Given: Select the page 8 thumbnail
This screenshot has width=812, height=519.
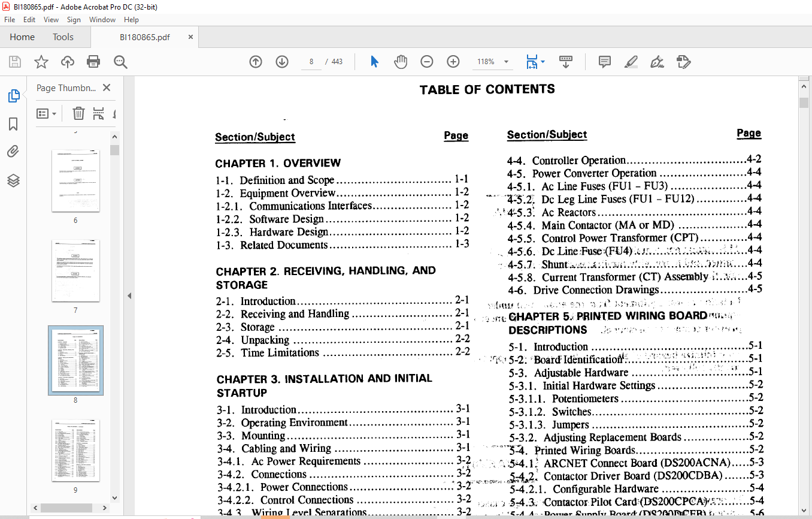Looking at the screenshot, I should (x=75, y=361).
